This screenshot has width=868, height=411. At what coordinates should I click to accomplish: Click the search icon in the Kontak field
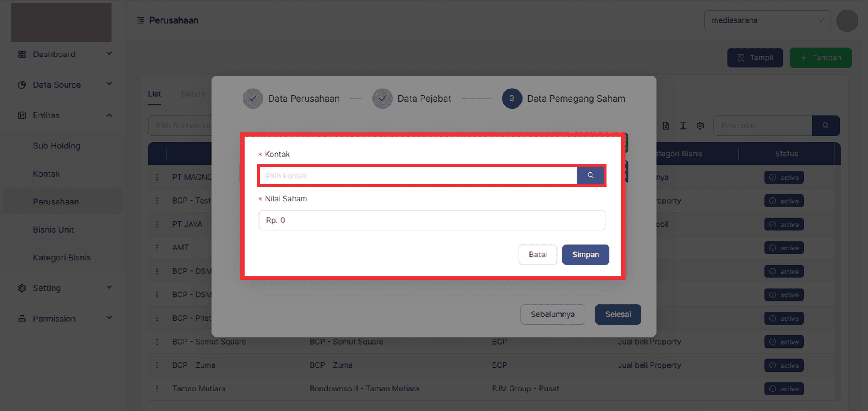coord(590,175)
